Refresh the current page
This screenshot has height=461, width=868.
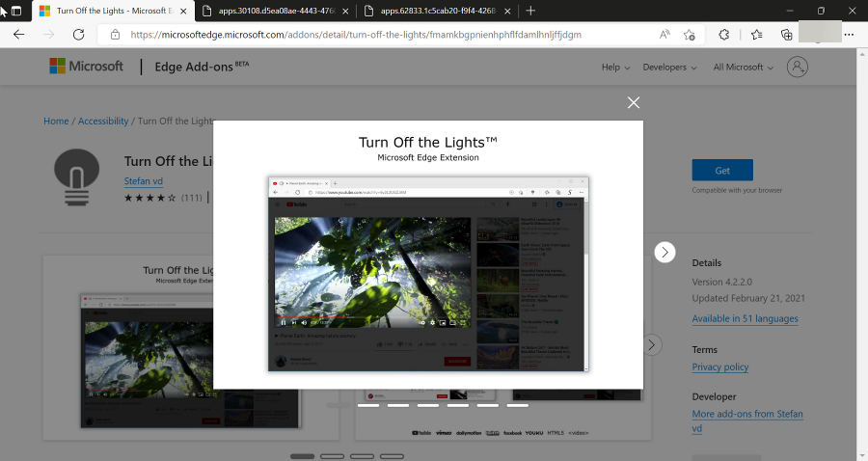click(79, 35)
